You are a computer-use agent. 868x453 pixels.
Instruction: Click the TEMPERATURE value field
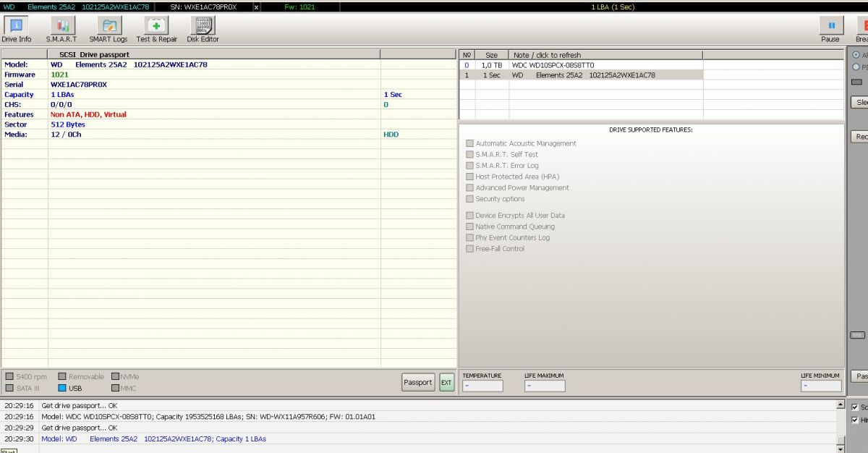pos(482,386)
